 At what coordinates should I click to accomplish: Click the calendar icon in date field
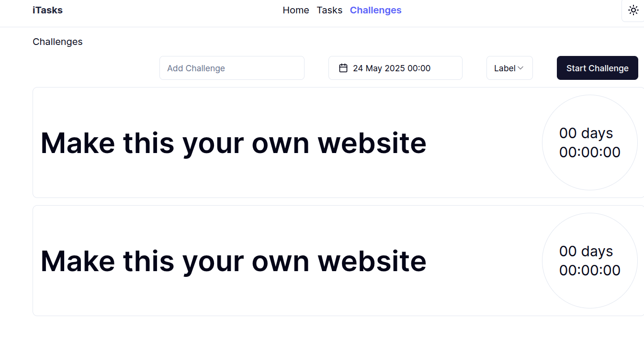tap(343, 68)
